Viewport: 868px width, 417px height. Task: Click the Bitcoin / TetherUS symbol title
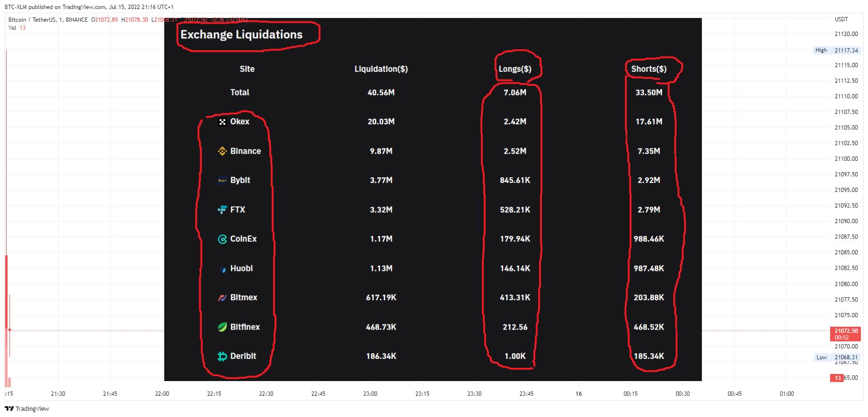click(31, 20)
